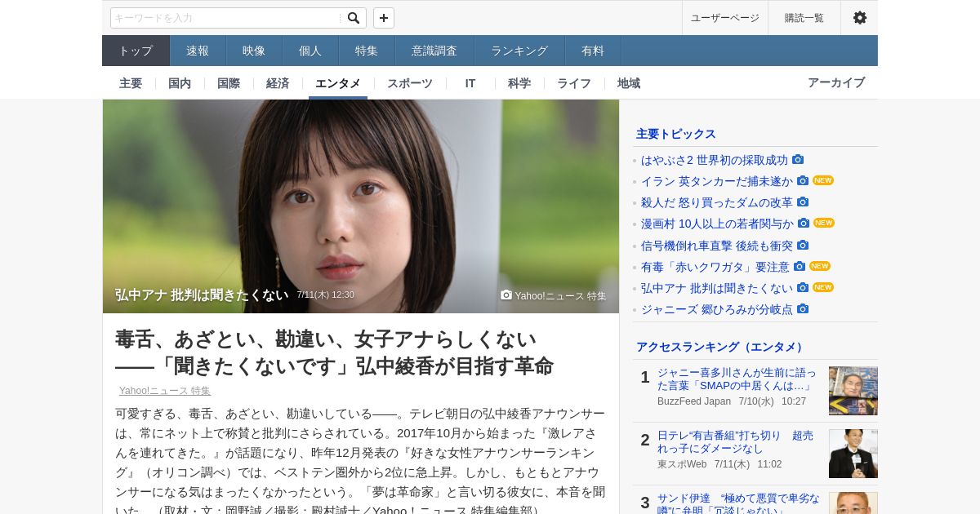The width and height of the screenshot is (980, 514).
Task: Click NEW badge on イラン 英タンカー topic
Action: pyautogui.click(x=823, y=180)
